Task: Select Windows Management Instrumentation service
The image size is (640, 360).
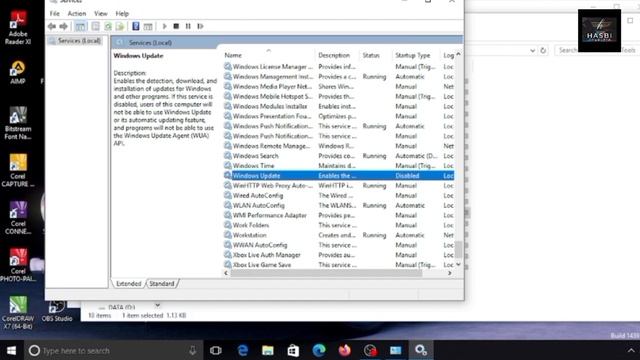Action: pyautogui.click(x=339, y=77)
